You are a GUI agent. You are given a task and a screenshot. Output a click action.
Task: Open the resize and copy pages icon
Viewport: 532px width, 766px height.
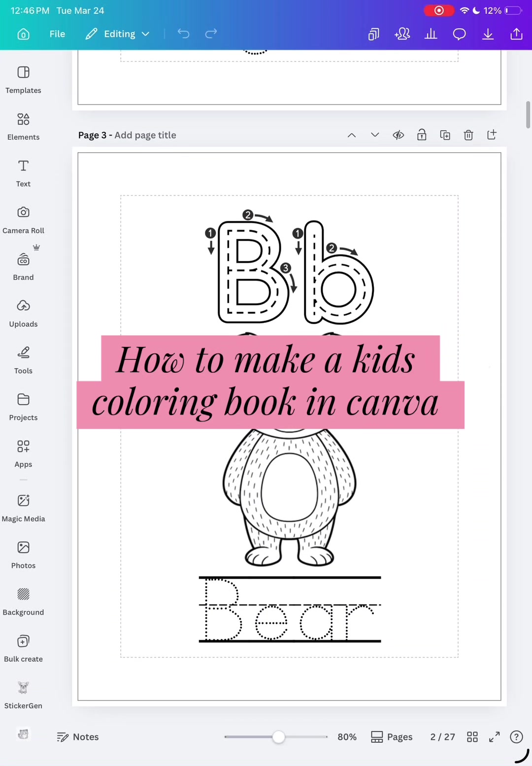[x=374, y=34]
